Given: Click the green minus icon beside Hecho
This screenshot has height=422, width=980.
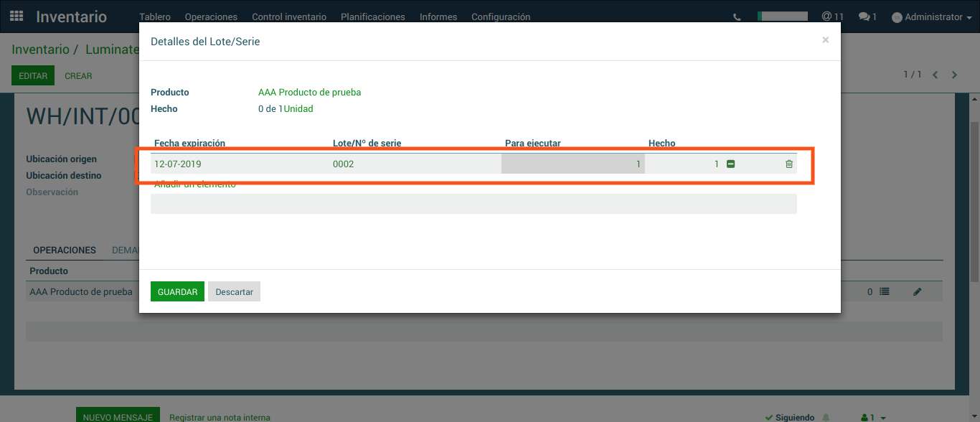Looking at the screenshot, I should point(730,164).
